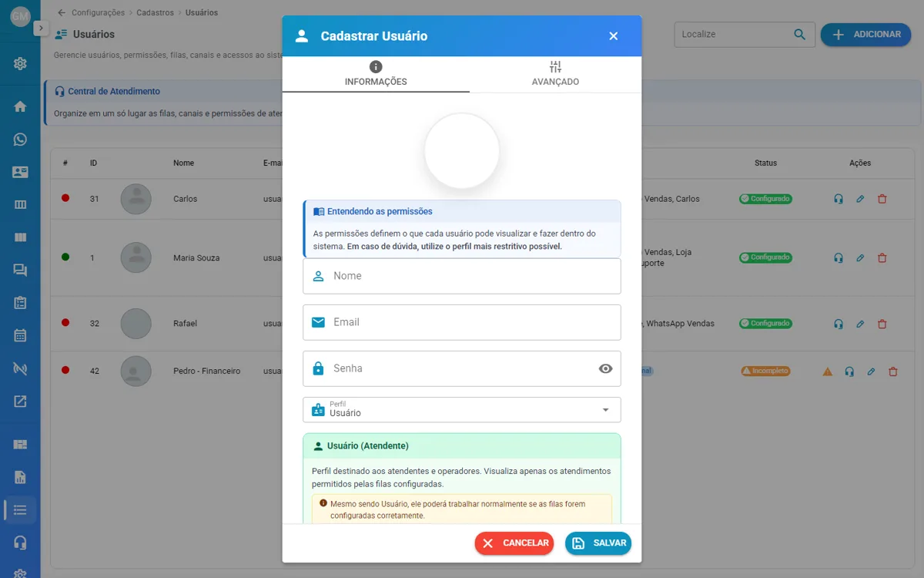924x578 pixels.
Task: Click the Status column header
Action: (x=765, y=163)
